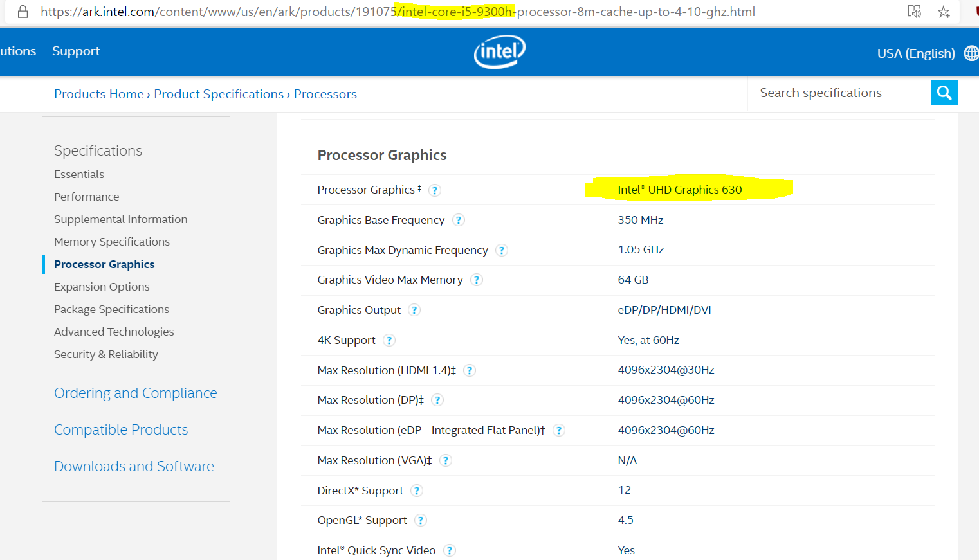Open Ordering and Compliance

tap(136, 393)
